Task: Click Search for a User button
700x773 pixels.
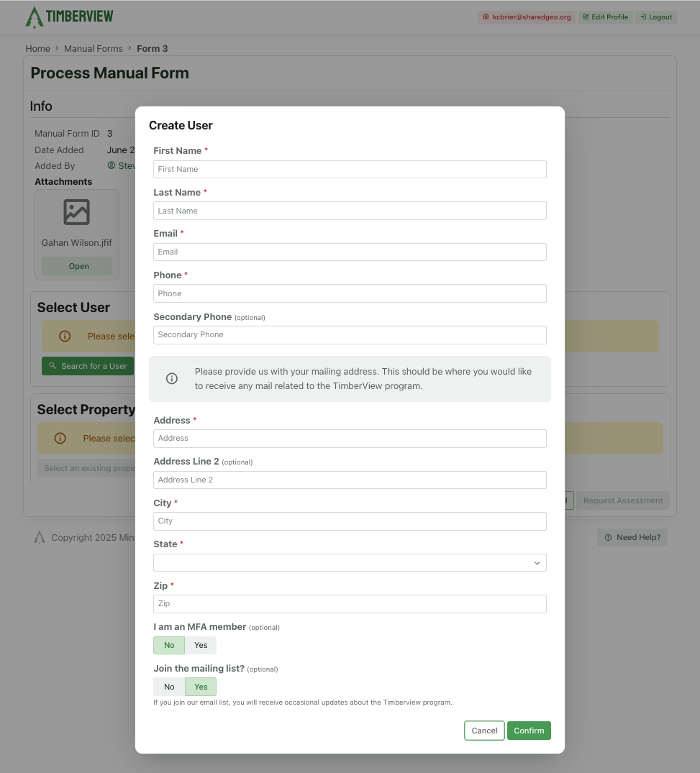Action: pyautogui.click(x=88, y=366)
